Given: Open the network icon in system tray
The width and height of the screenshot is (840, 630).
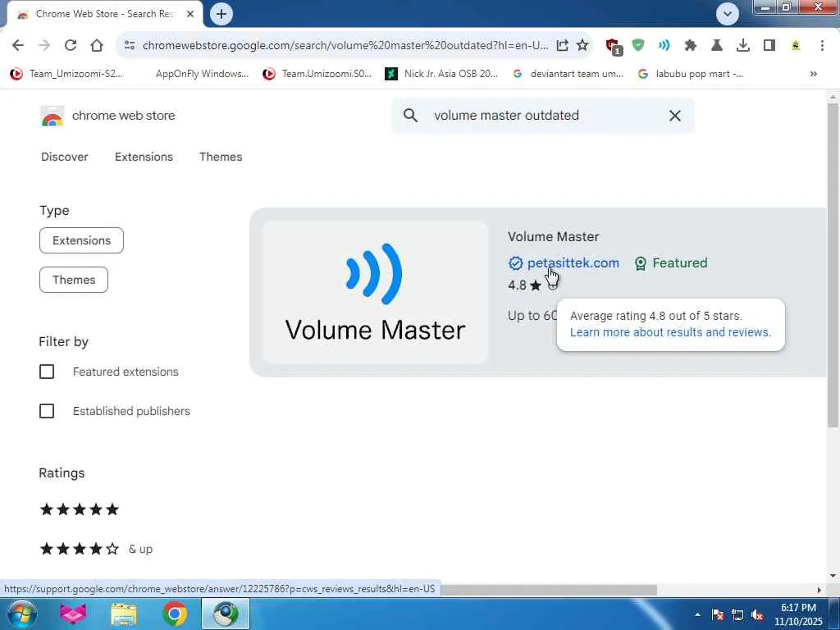Looking at the screenshot, I should click(737, 614).
